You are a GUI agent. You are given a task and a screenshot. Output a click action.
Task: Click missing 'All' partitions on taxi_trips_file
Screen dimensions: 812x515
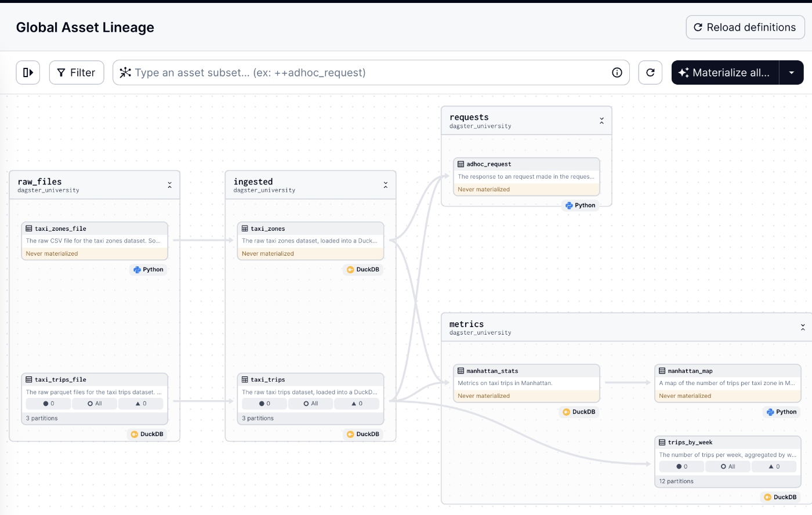[x=95, y=404]
